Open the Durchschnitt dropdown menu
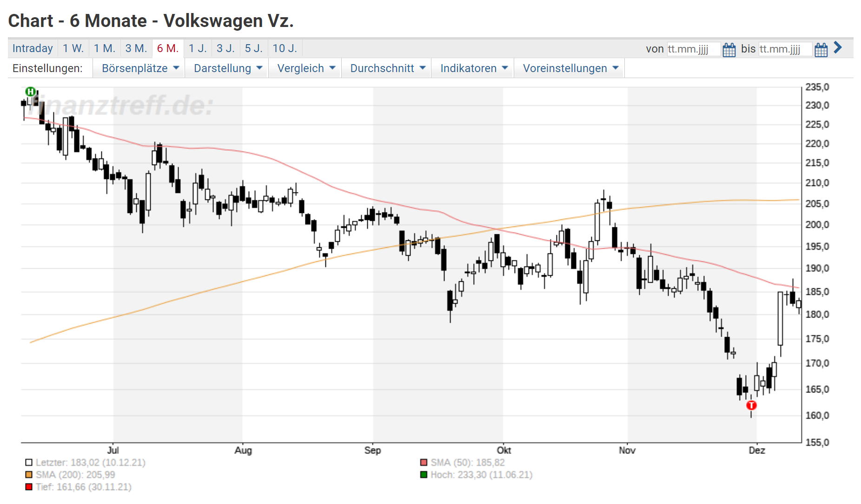The height and width of the screenshot is (504, 861). (387, 68)
